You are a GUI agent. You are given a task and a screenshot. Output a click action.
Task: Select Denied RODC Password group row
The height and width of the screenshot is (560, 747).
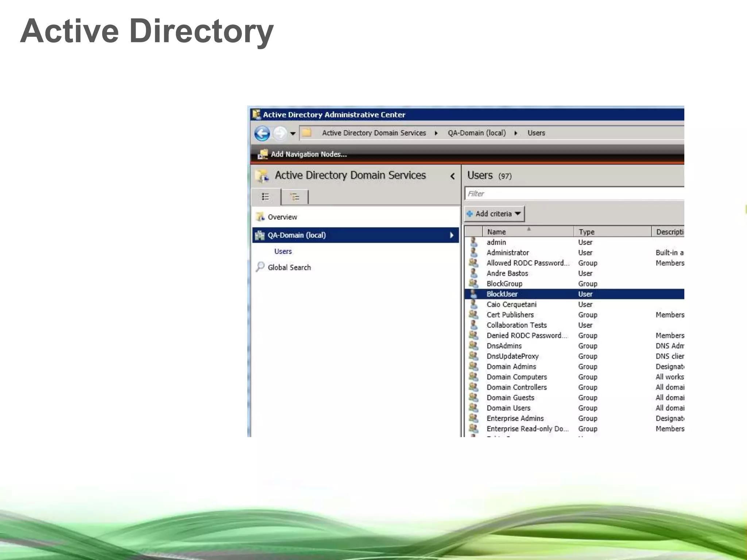574,335
